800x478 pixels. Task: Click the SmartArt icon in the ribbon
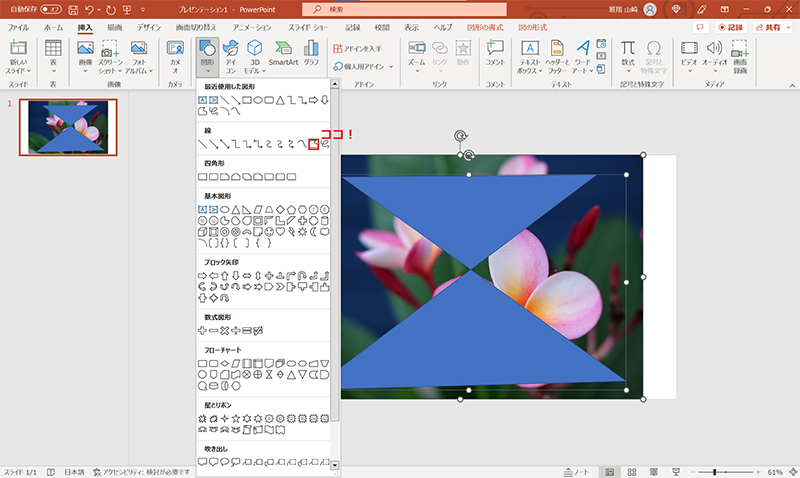tap(282, 54)
